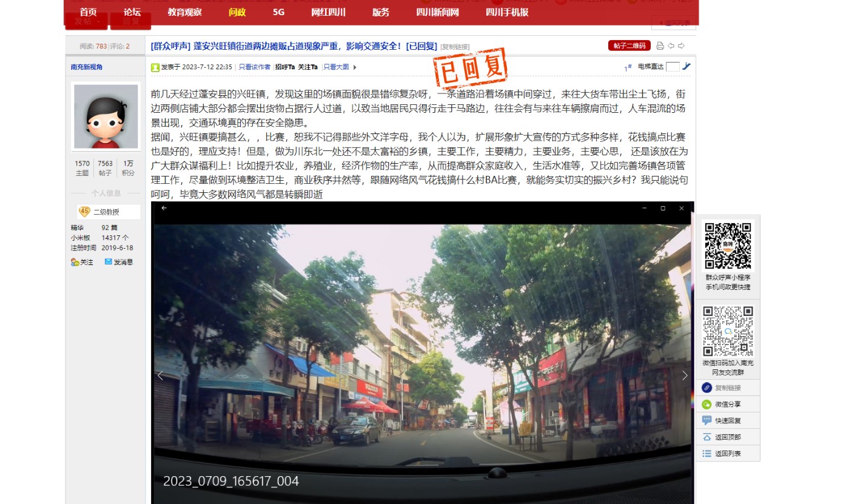
Task: Show previous image with left chevron
Action: point(161,375)
